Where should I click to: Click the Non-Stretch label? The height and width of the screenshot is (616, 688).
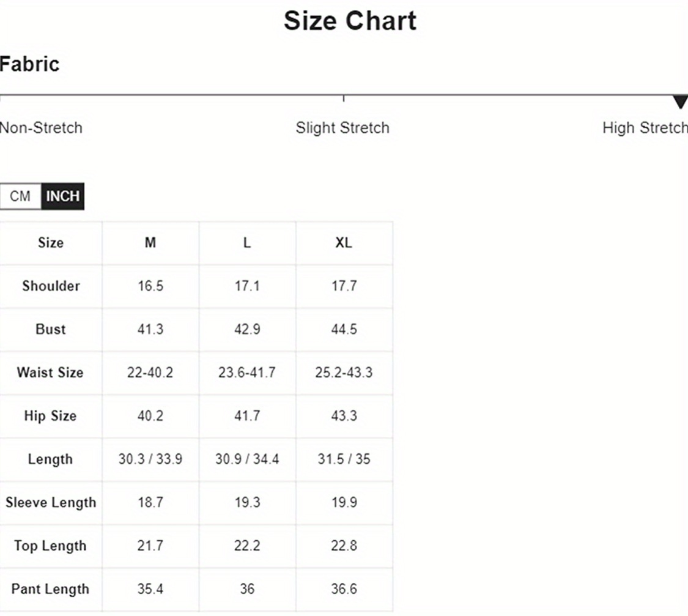(x=41, y=128)
